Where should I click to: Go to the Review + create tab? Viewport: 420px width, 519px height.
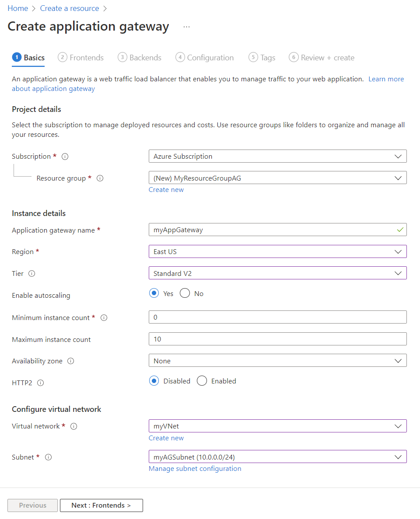point(322,58)
